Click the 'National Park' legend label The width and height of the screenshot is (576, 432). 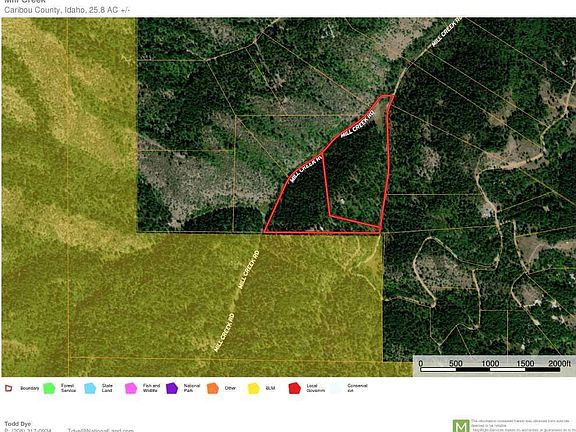pos(192,388)
